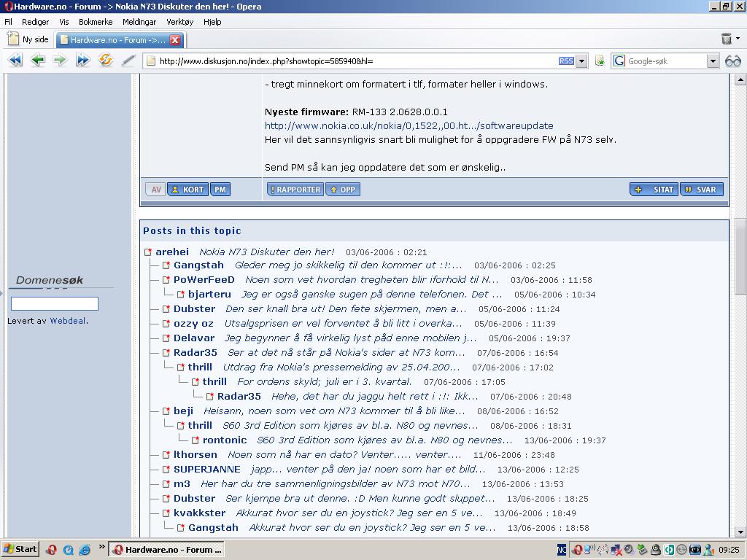Open kvakkster's post Akkurat hvor ser du en joystick
The width and height of the screenshot is (747, 560).
359,513
